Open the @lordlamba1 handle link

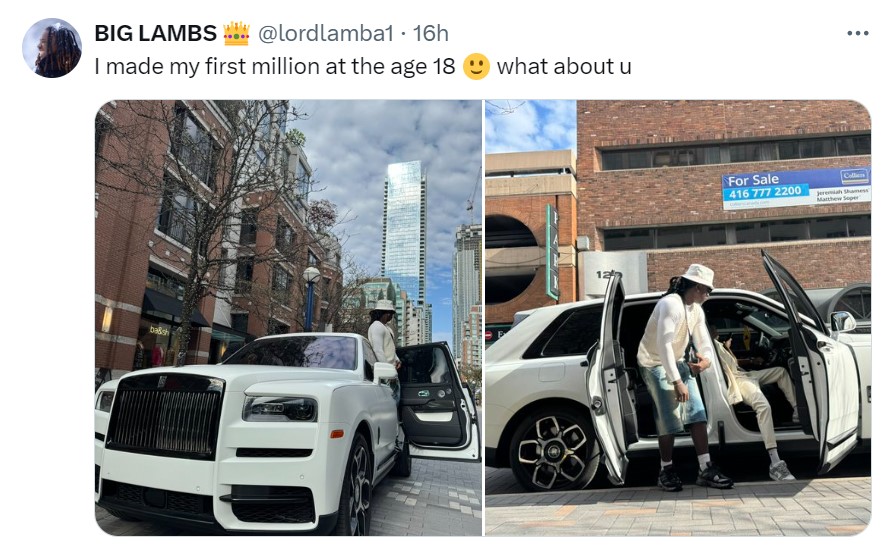tap(326, 33)
